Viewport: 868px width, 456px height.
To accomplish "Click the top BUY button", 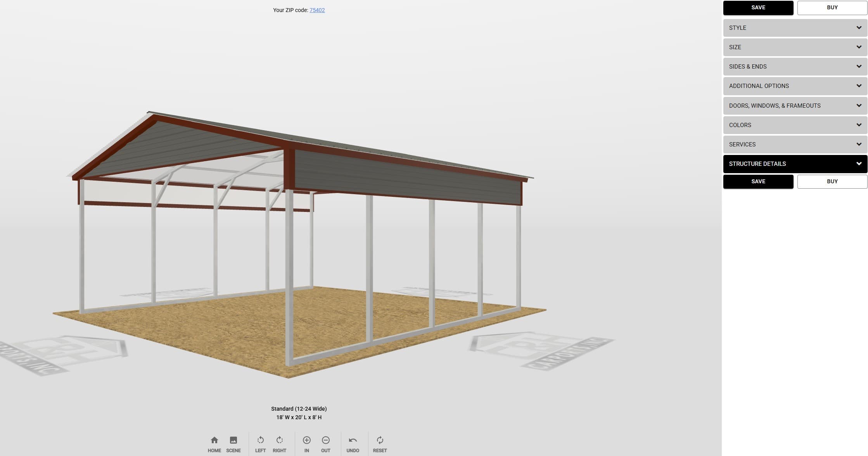I will (x=832, y=7).
